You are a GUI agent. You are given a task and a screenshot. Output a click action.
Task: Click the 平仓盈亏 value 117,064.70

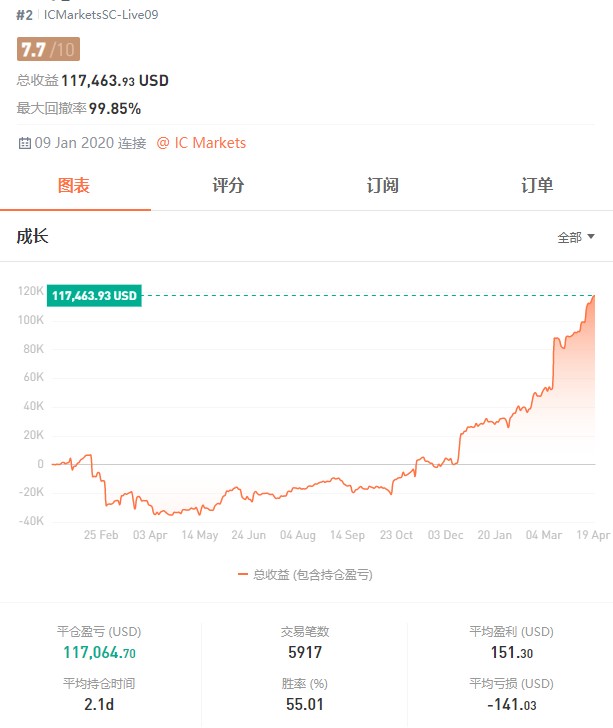99,653
